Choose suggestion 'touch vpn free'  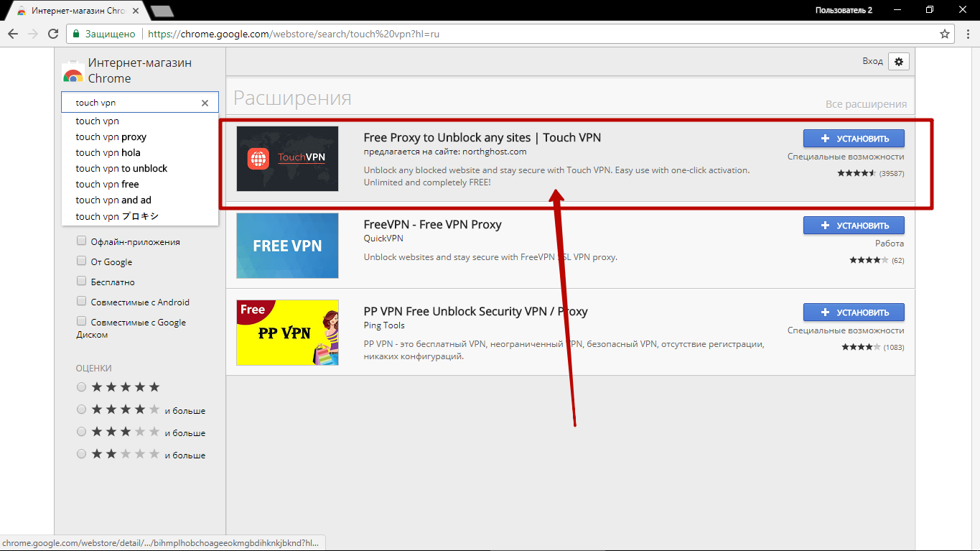click(x=140, y=185)
